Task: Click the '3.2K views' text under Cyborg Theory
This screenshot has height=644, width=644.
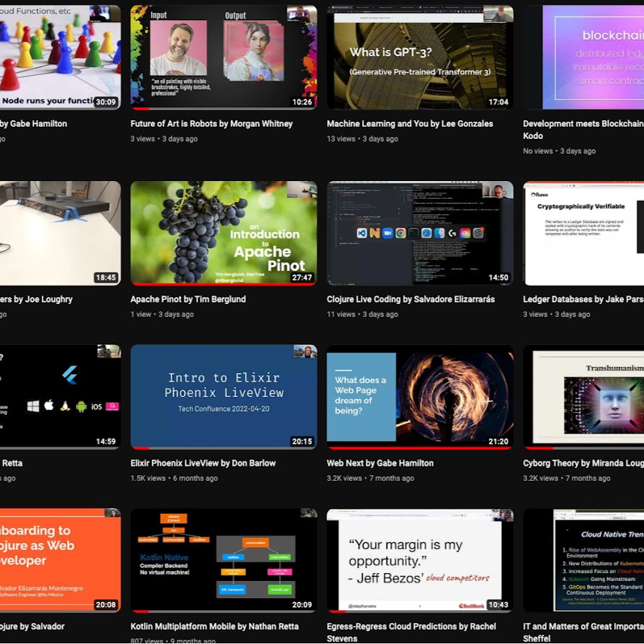Action: tap(540, 478)
